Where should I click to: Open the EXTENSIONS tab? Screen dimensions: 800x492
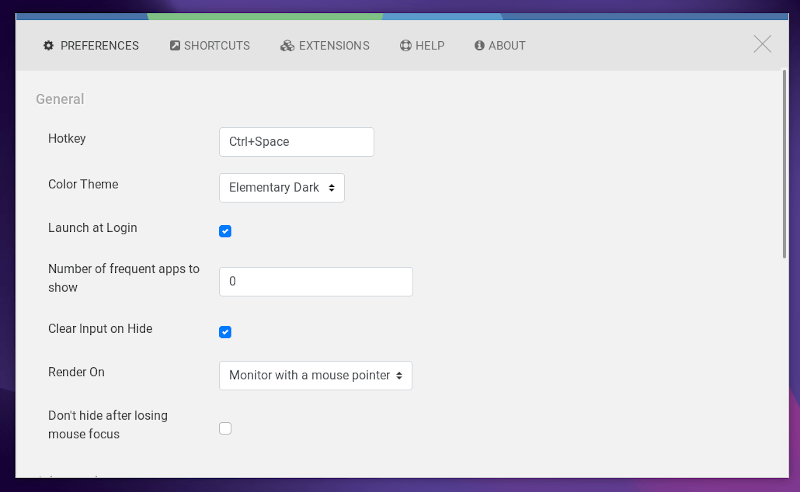click(x=324, y=46)
